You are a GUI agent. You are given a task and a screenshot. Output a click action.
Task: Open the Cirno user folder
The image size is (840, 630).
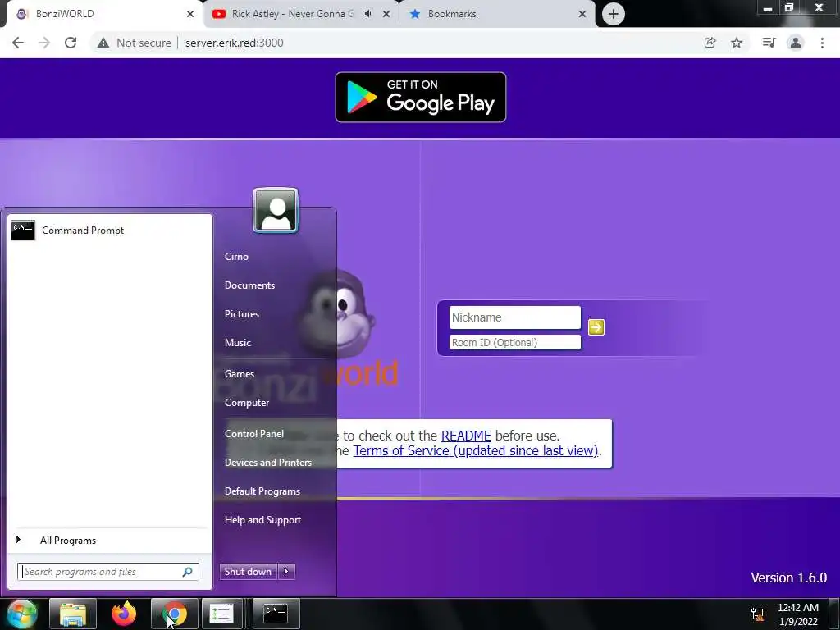pyautogui.click(x=236, y=257)
